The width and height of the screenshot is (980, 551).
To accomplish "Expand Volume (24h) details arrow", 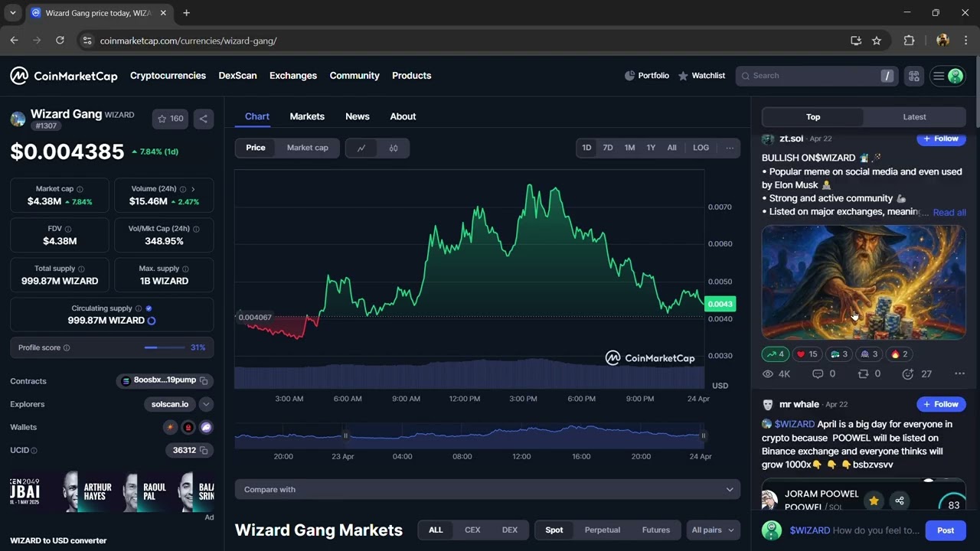I will coord(193,189).
